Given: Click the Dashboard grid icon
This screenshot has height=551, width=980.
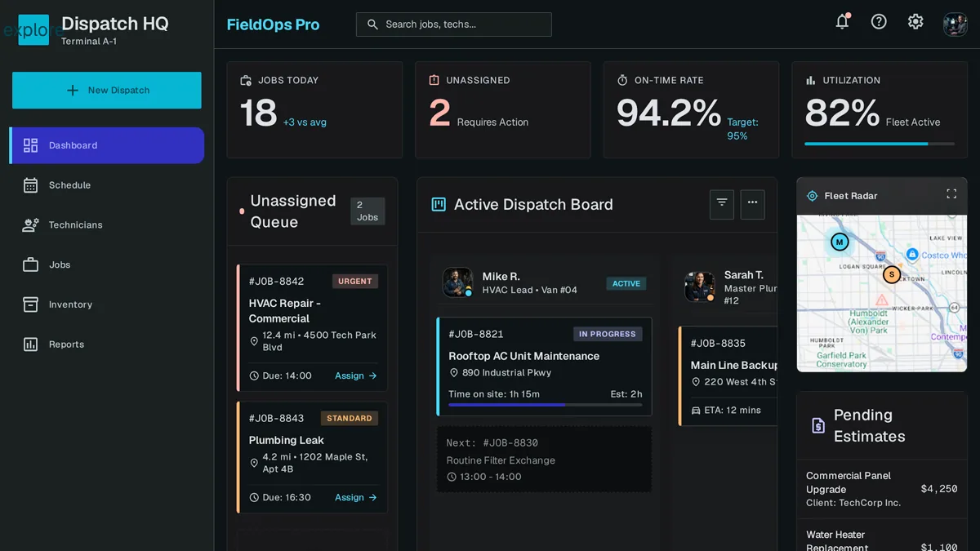Looking at the screenshot, I should click(x=31, y=145).
